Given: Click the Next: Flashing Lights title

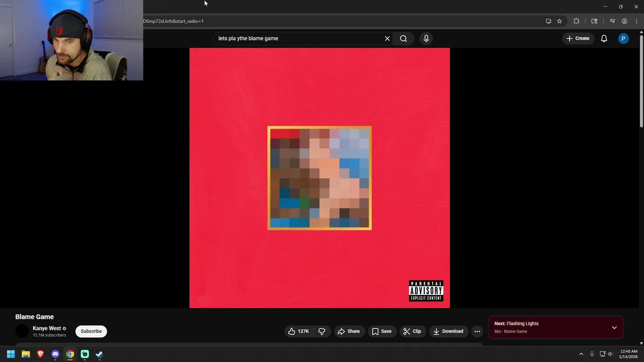Looking at the screenshot, I should 516,324.
